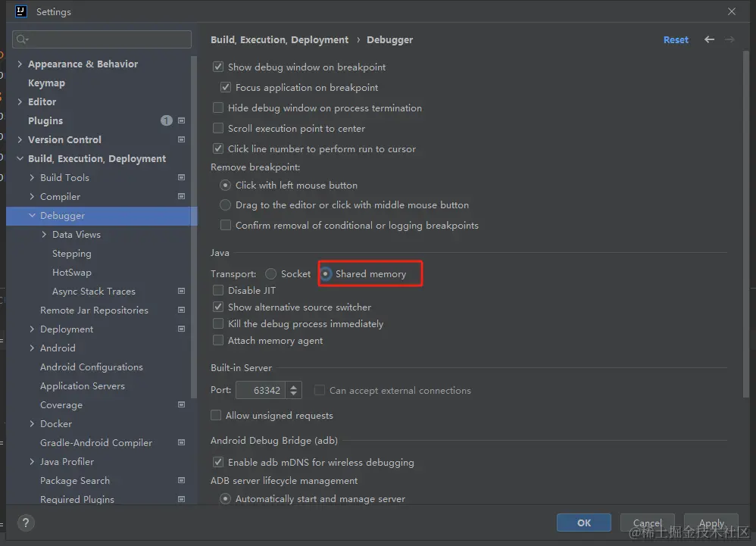Click the project-level icon beside Required Plugins

tap(181, 499)
